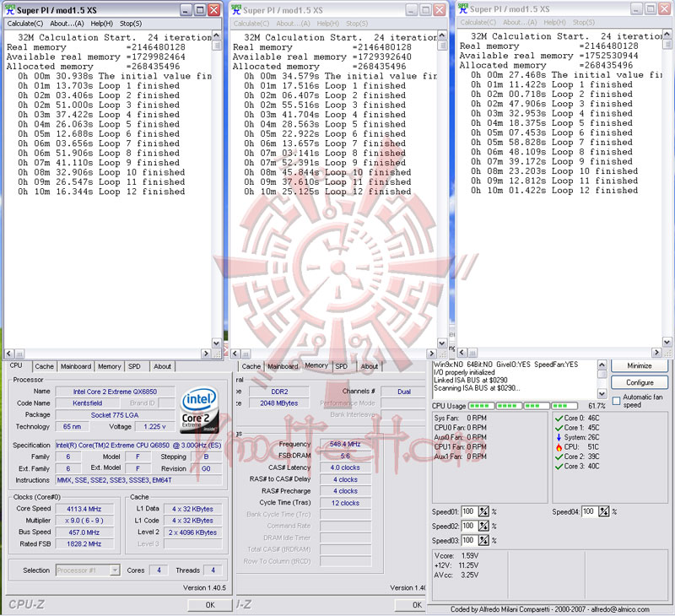Click CPU temperature flame icon

559,447
